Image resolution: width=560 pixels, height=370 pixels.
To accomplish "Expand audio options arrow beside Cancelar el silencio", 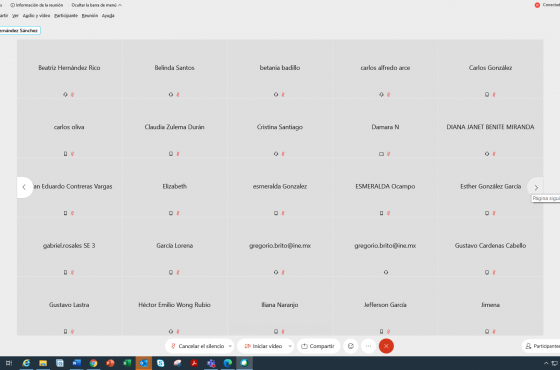I will [x=230, y=346].
